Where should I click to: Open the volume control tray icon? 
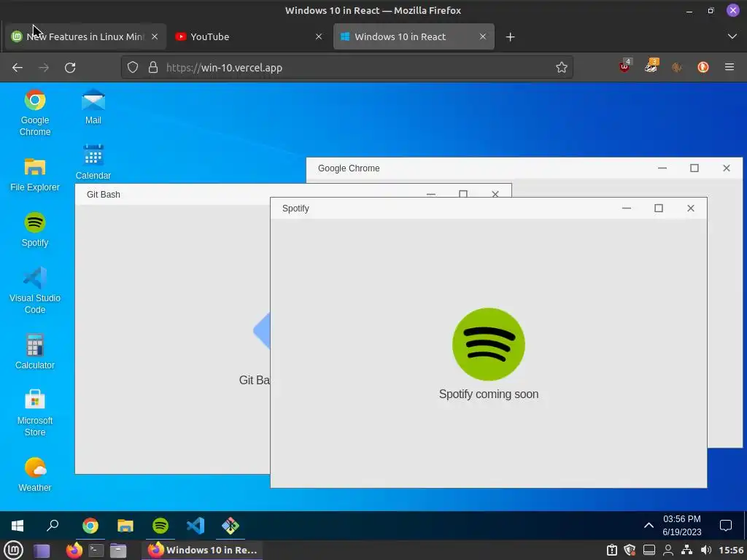click(706, 550)
